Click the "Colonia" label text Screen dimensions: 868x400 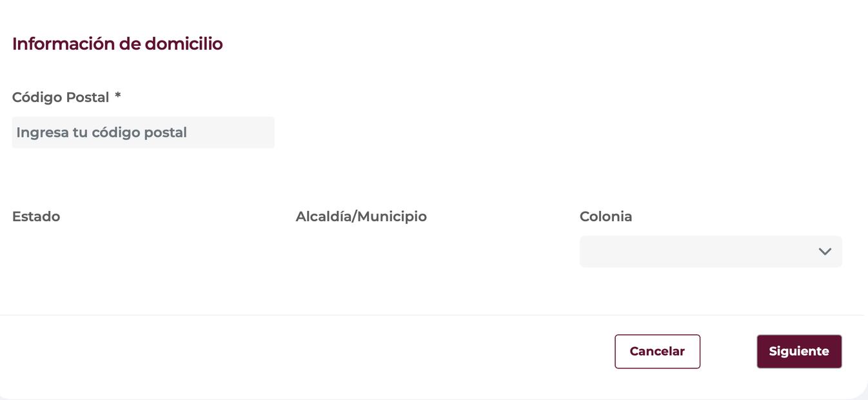pyautogui.click(x=606, y=217)
